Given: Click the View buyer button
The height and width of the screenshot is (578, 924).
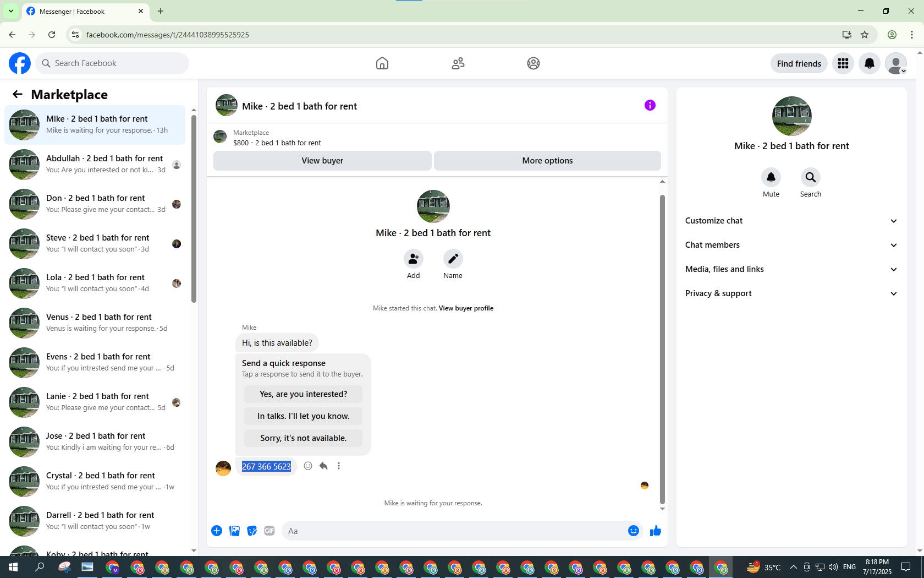Looking at the screenshot, I should tap(322, 161).
